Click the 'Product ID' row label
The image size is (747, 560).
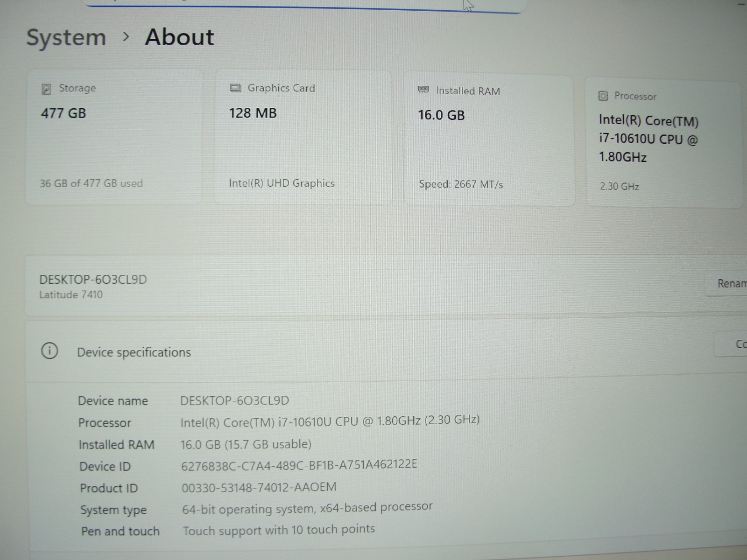coord(109,488)
